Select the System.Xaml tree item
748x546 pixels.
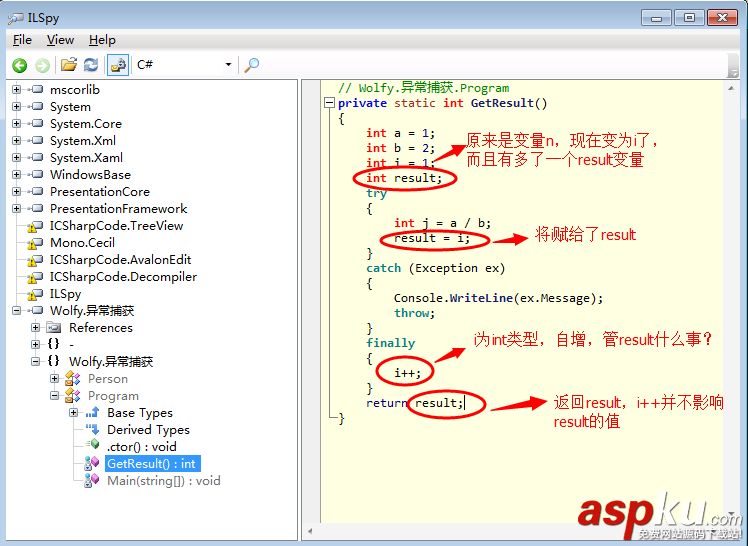[86, 157]
